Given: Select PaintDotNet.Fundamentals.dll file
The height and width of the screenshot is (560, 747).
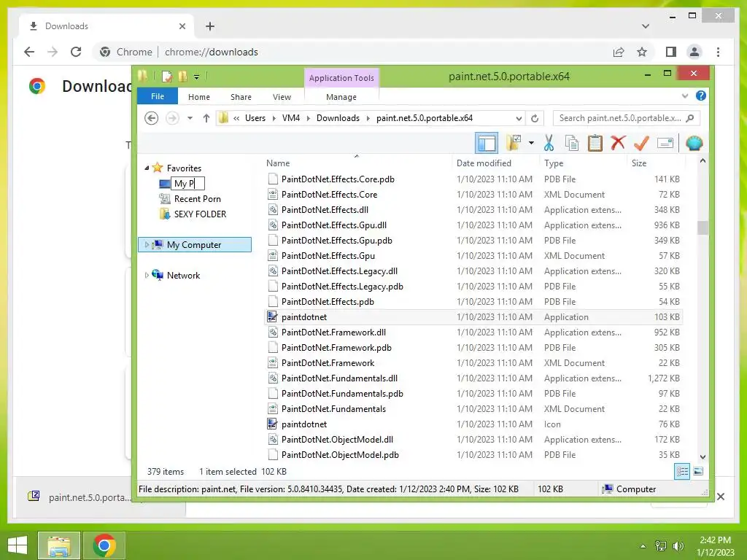Looking at the screenshot, I should click(473, 378).
